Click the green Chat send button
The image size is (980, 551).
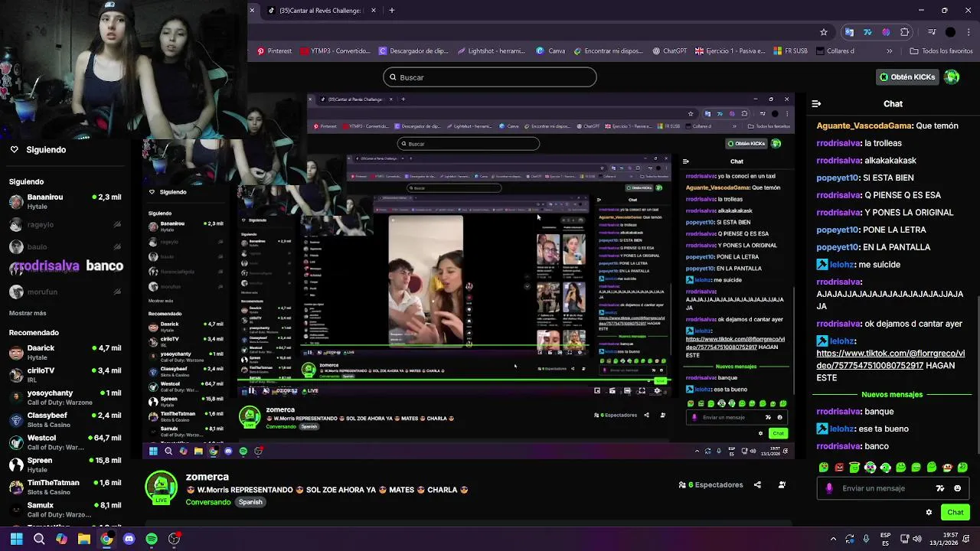point(955,513)
